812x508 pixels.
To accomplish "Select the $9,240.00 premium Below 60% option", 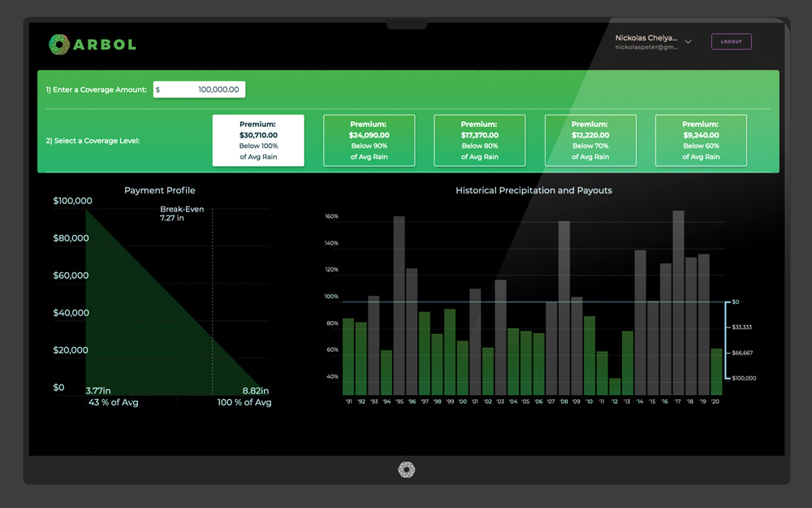I will [702, 141].
